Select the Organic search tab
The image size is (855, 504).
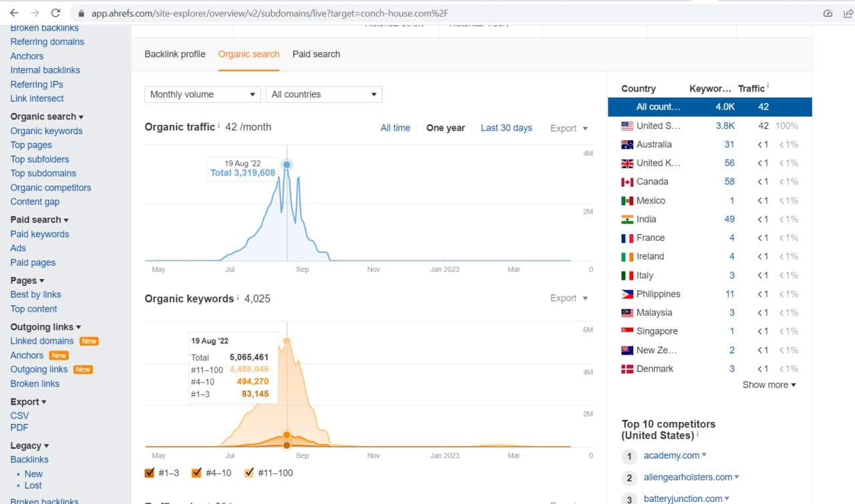(x=248, y=54)
